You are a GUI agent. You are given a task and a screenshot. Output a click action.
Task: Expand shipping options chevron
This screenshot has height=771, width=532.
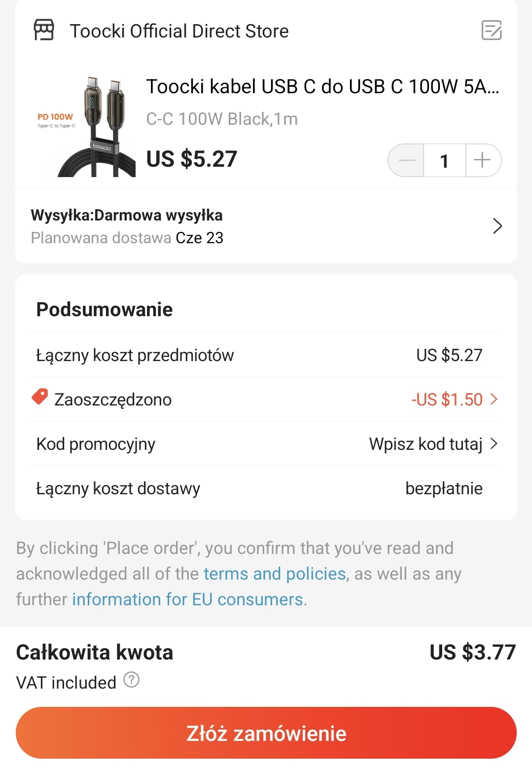[497, 226]
